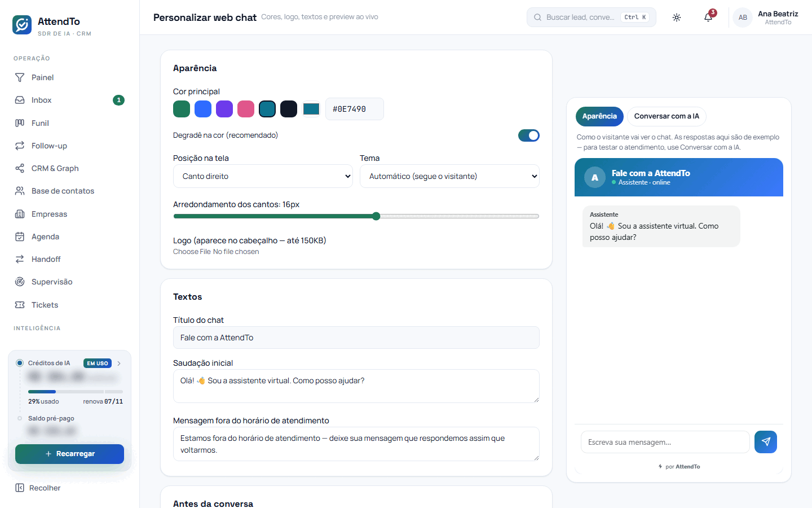The width and height of the screenshot is (812, 508).
Task: Open the notifications bell
Action: point(708,17)
